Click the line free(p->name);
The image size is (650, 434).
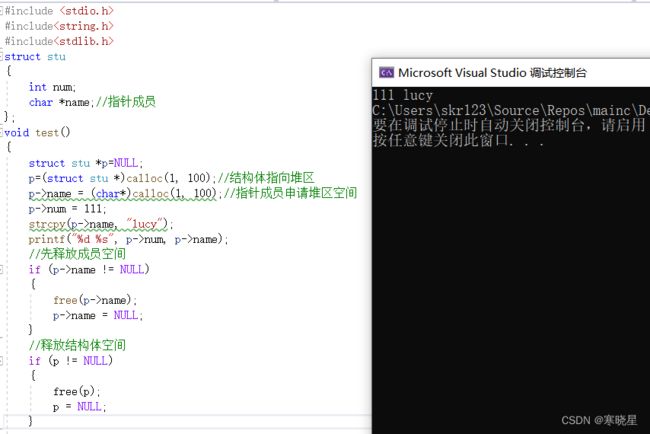[x=95, y=300]
